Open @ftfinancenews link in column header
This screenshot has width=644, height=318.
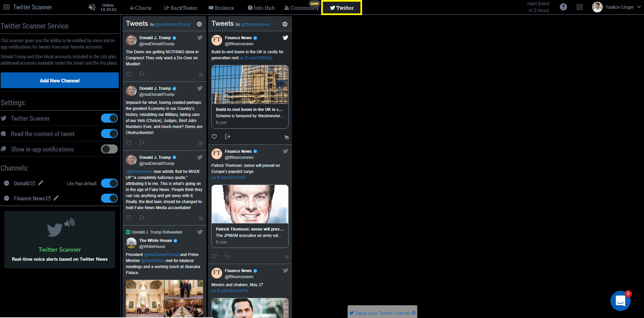(255, 24)
